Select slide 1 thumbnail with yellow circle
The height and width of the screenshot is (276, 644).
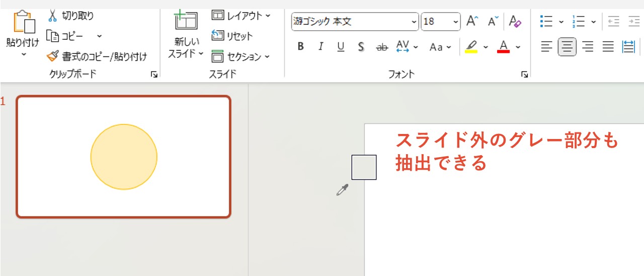click(x=124, y=157)
